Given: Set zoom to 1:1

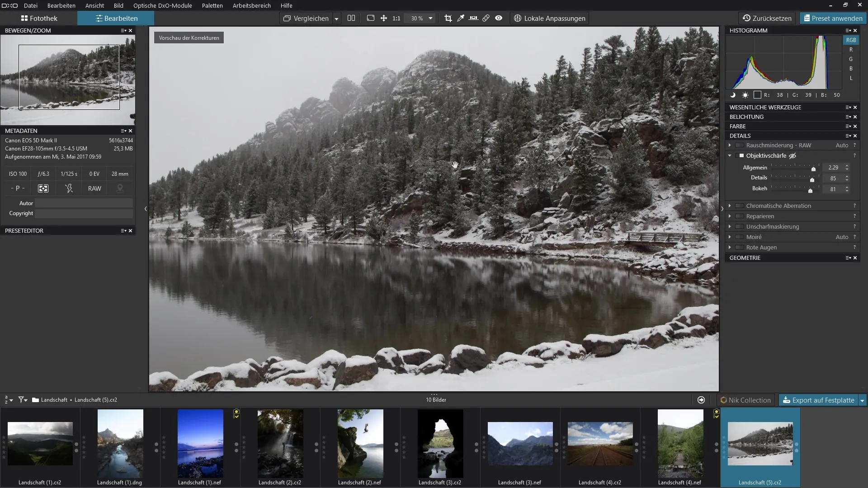Looking at the screenshot, I should (x=396, y=19).
